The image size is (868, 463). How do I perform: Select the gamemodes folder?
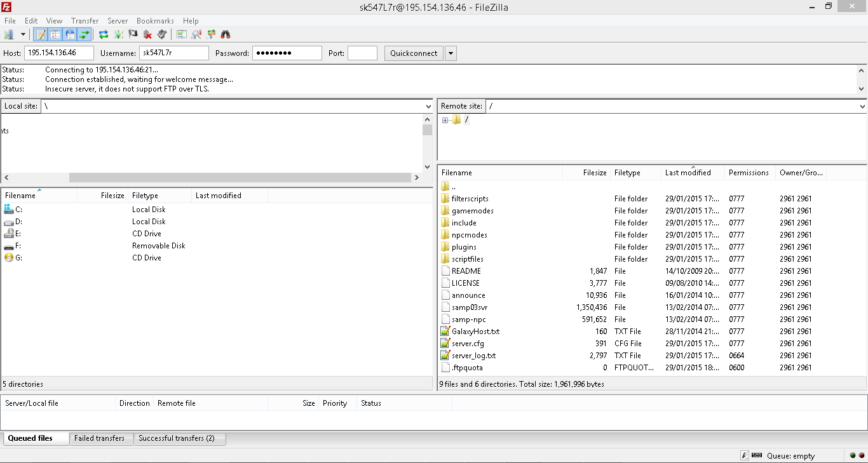(472, 211)
